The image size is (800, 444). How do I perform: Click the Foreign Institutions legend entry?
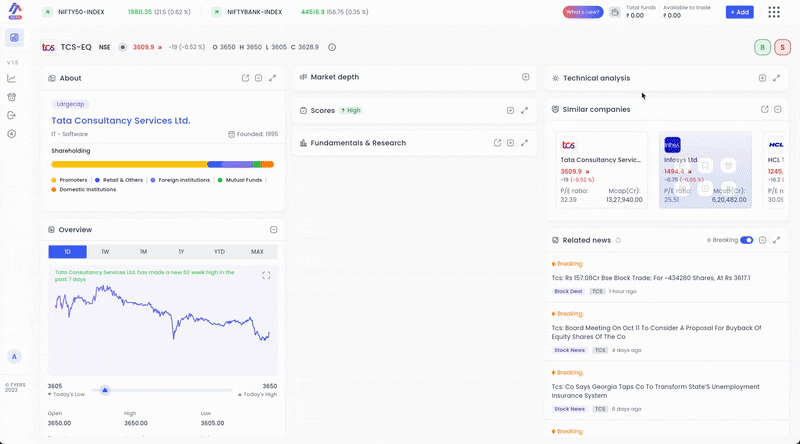click(180, 180)
